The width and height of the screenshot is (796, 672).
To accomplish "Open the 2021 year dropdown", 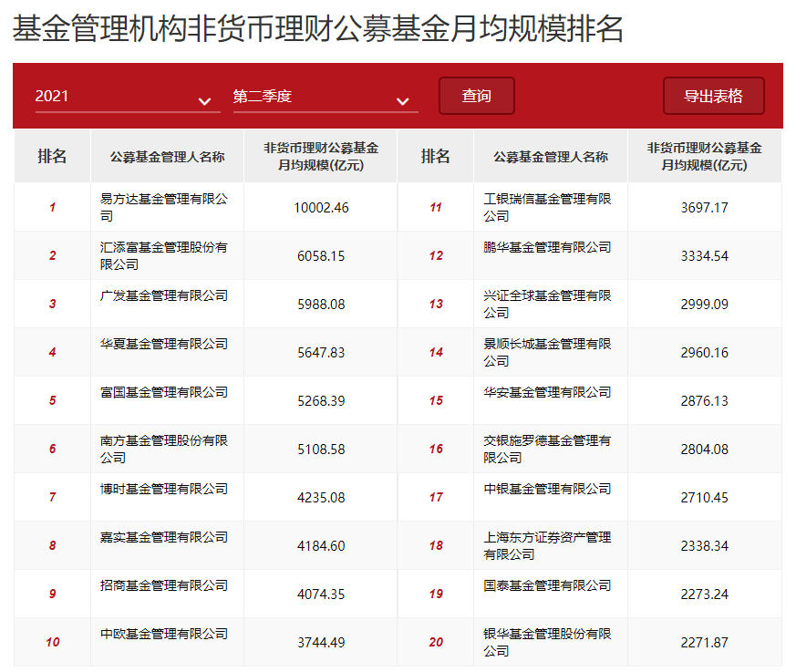I will (x=128, y=97).
